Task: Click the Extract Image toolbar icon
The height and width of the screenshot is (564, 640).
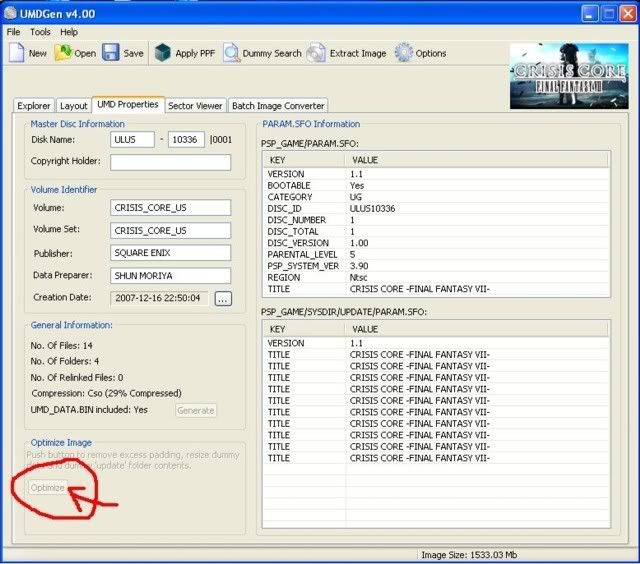Action: 317,53
